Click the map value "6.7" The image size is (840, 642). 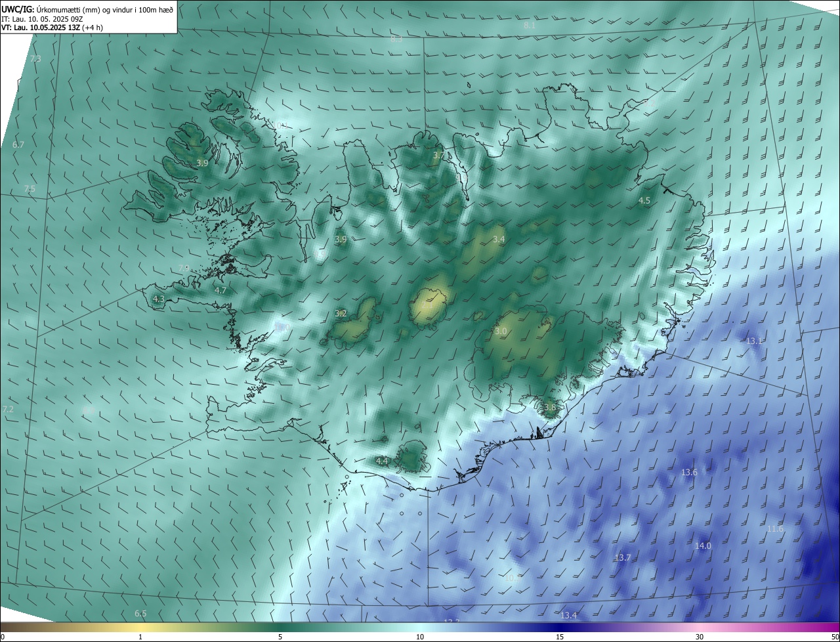coord(18,144)
